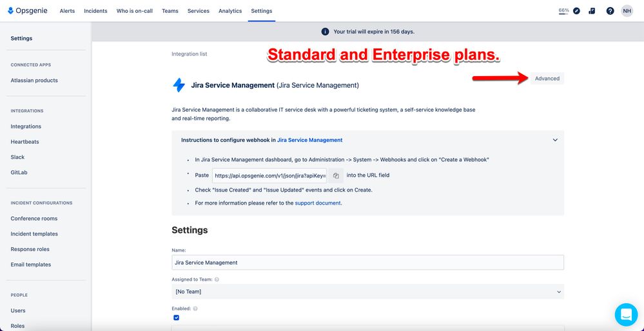Click the Advanced button
644x331 pixels.
point(547,79)
